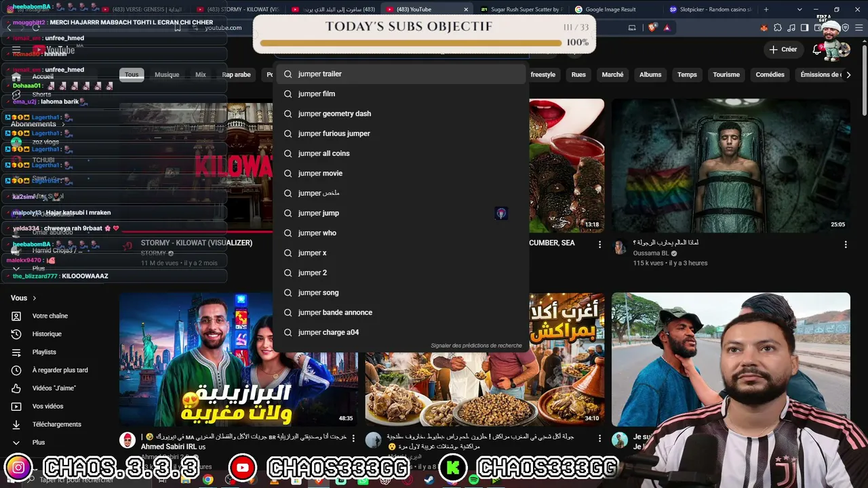The height and width of the screenshot is (488, 868).
Task: Switch to Google Image Result tab
Action: coord(610,9)
